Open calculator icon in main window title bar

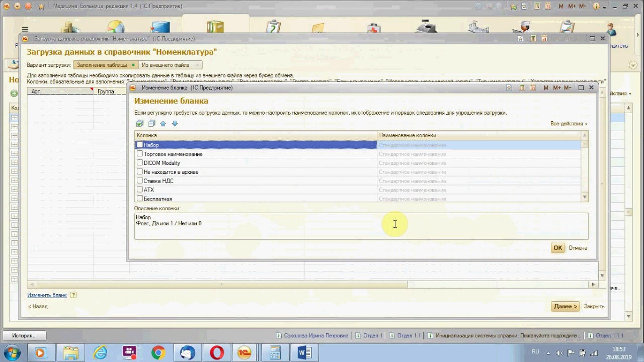tap(537, 6)
